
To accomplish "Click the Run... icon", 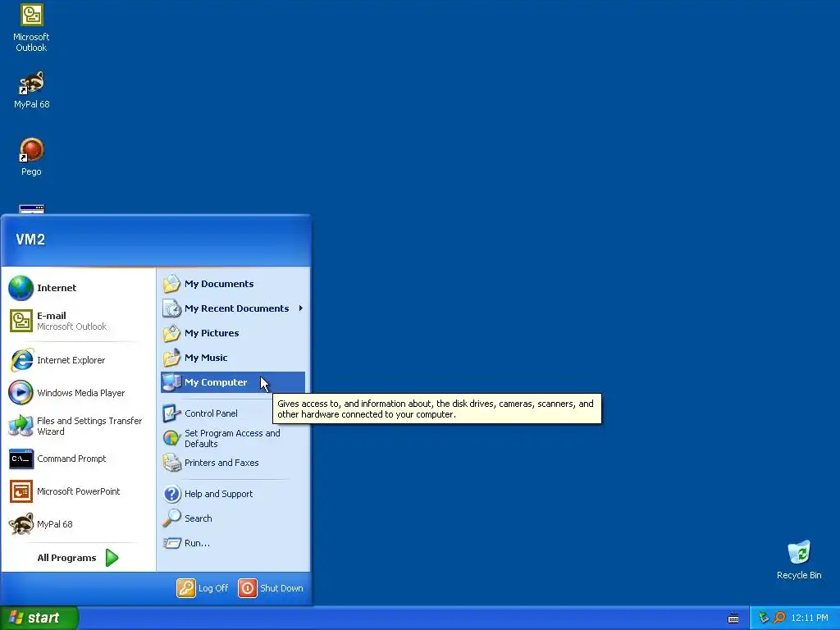I will pyautogui.click(x=171, y=543).
